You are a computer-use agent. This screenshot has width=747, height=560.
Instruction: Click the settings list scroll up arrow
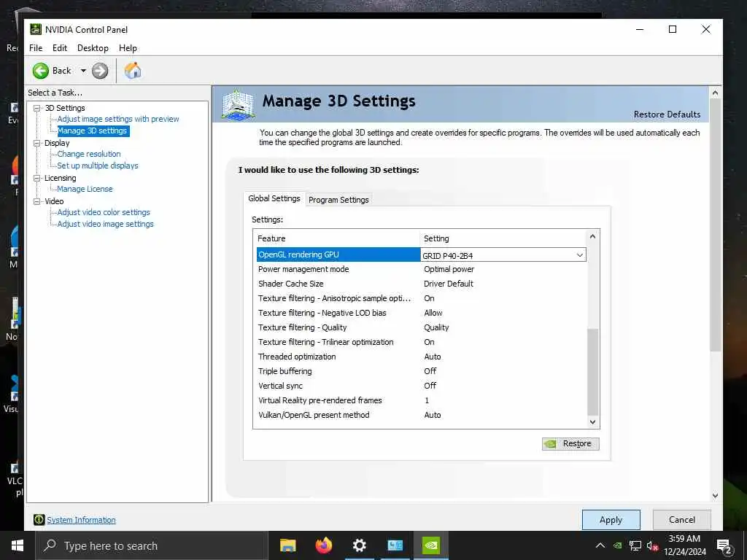592,236
